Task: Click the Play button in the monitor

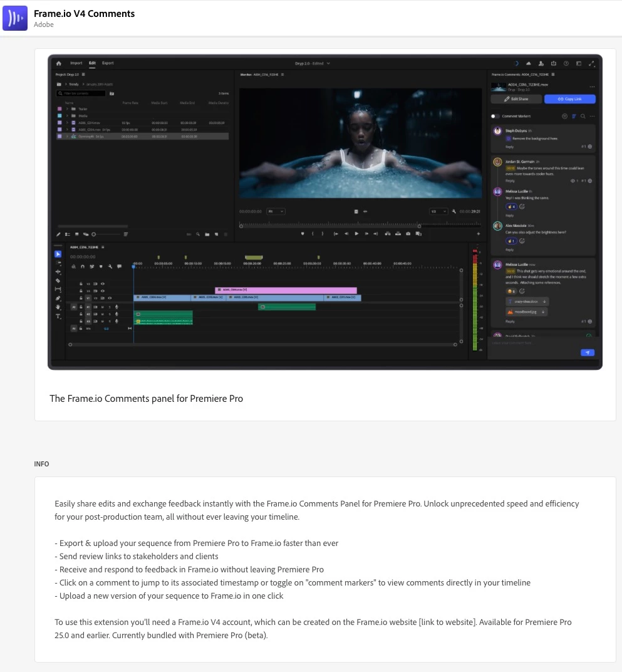Action: click(356, 234)
